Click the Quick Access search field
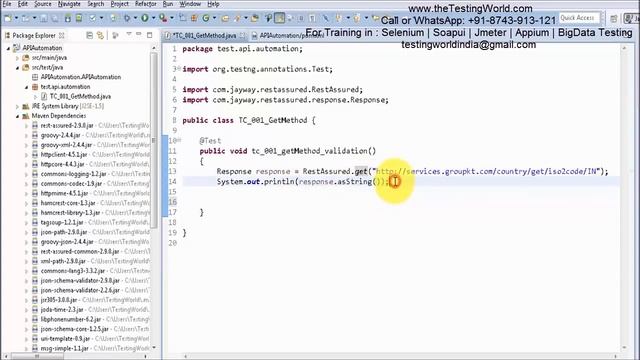 579,18
